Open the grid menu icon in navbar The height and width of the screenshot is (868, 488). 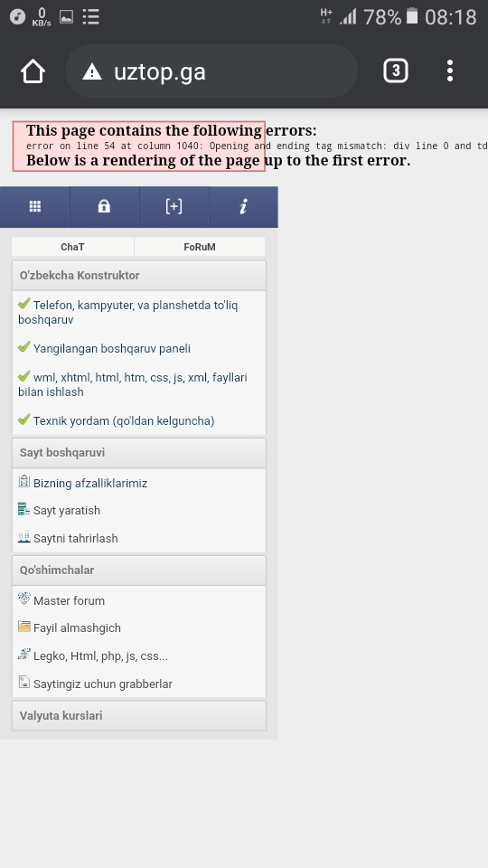coord(35,206)
